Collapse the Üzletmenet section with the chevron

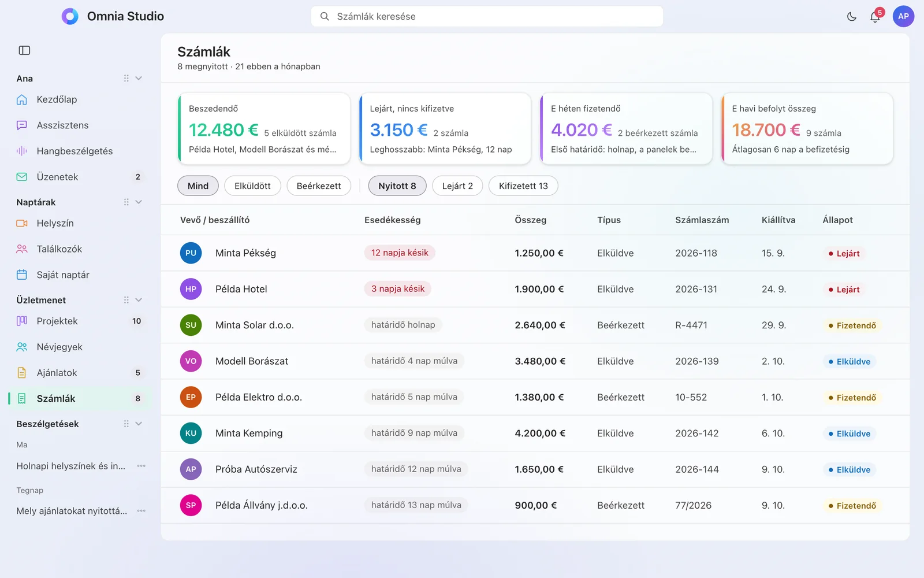click(x=139, y=300)
